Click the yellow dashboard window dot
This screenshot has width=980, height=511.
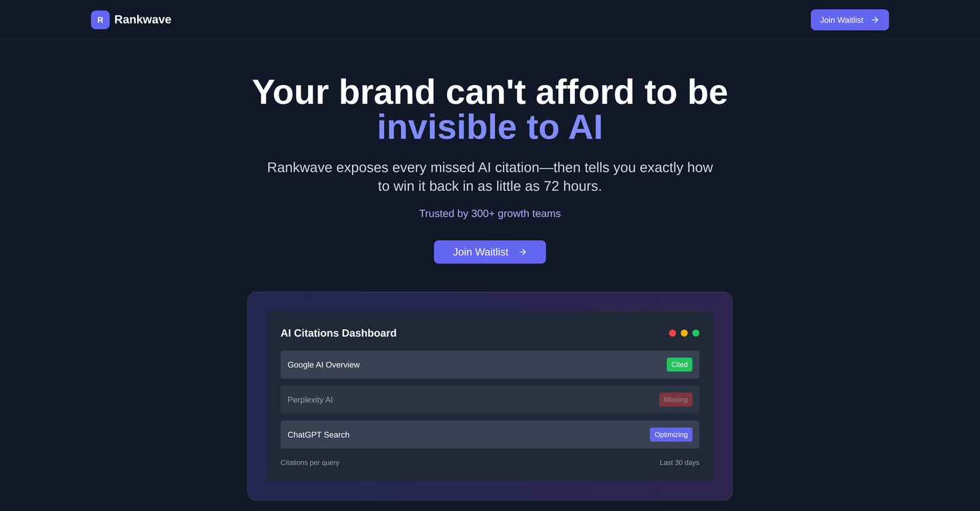(x=684, y=333)
